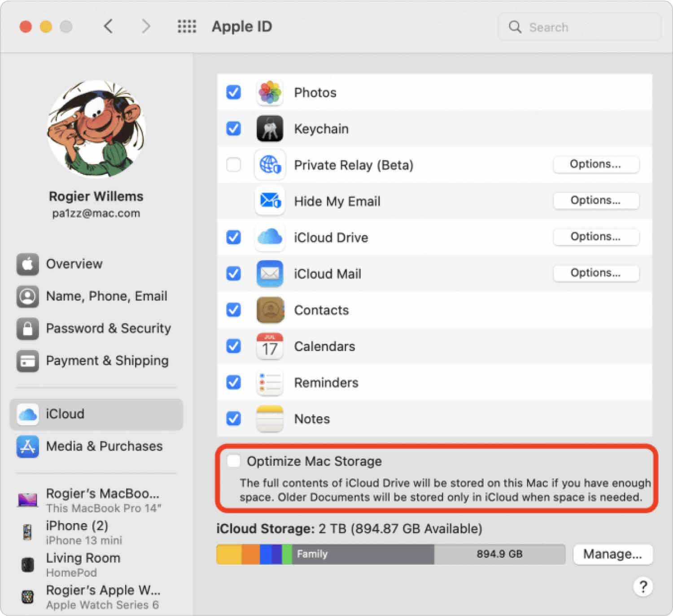Viewport: 673px width, 616px height.
Task: Click the MacBook Pro device icon
Action: [x=28, y=499]
